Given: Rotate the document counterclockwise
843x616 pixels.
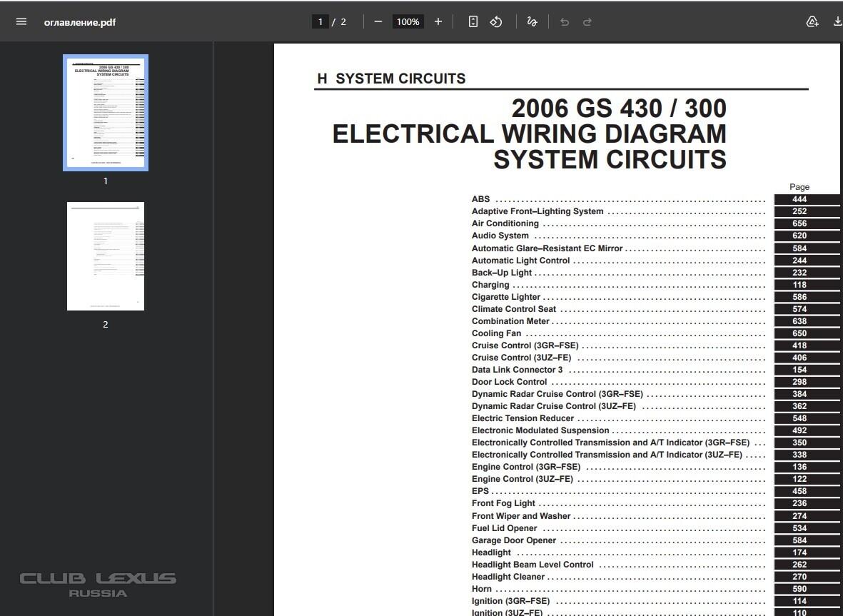Looking at the screenshot, I should coord(496,21).
